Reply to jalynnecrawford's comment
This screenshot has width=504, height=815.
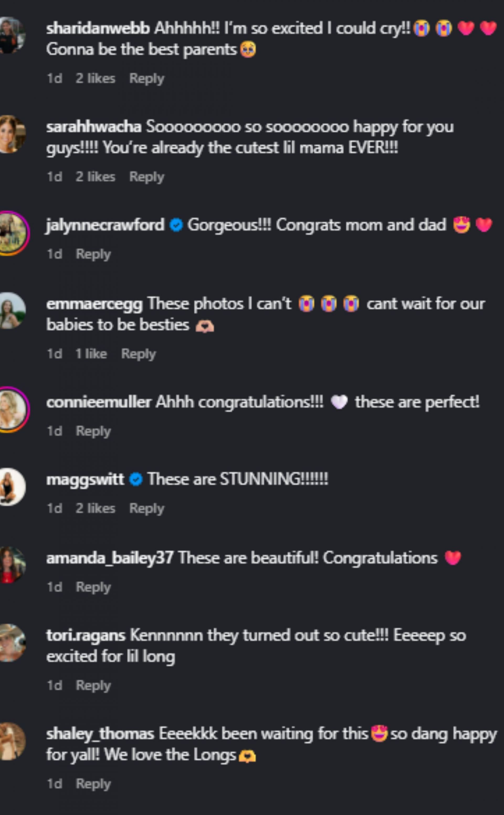coord(93,254)
